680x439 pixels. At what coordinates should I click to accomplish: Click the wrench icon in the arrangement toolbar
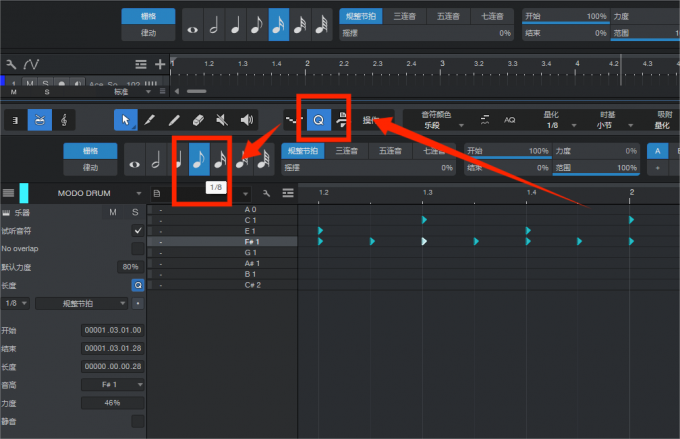coord(11,65)
